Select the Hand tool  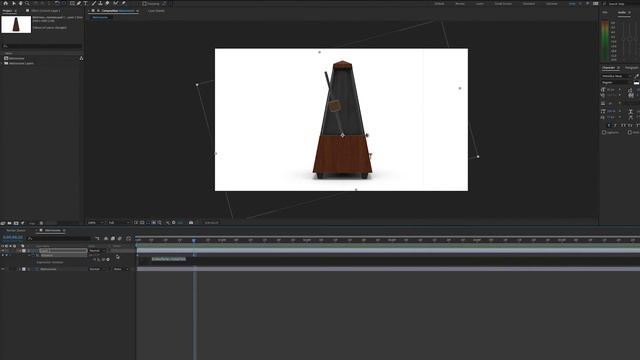coord(20,3)
